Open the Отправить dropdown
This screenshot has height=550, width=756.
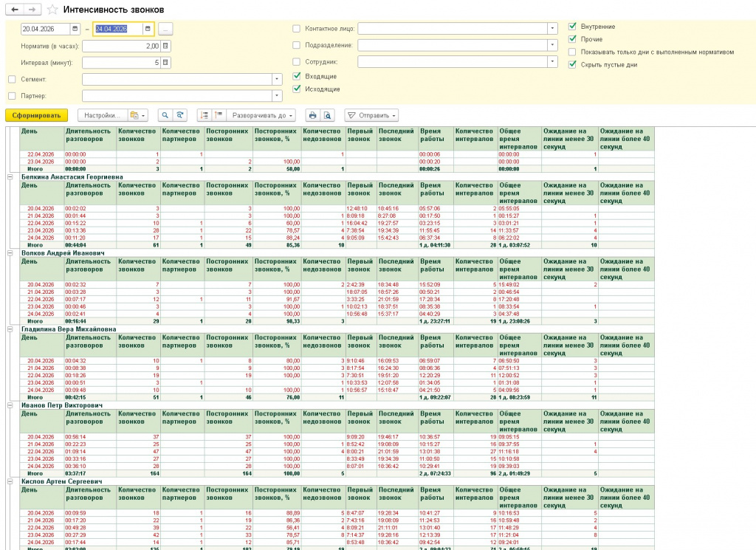coord(371,115)
